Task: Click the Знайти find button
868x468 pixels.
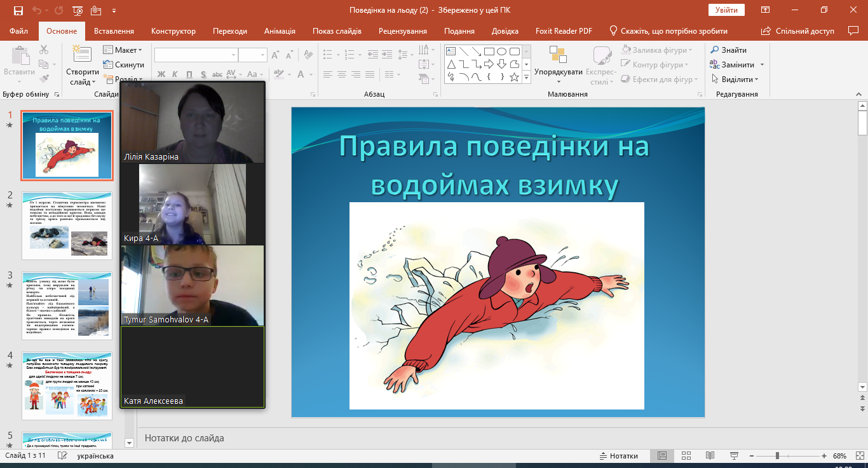Action: (x=728, y=50)
